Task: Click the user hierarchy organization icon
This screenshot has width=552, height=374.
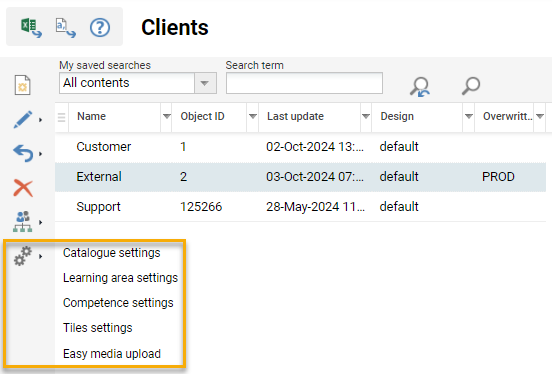Action: pyautogui.click(x=23, y=222)
